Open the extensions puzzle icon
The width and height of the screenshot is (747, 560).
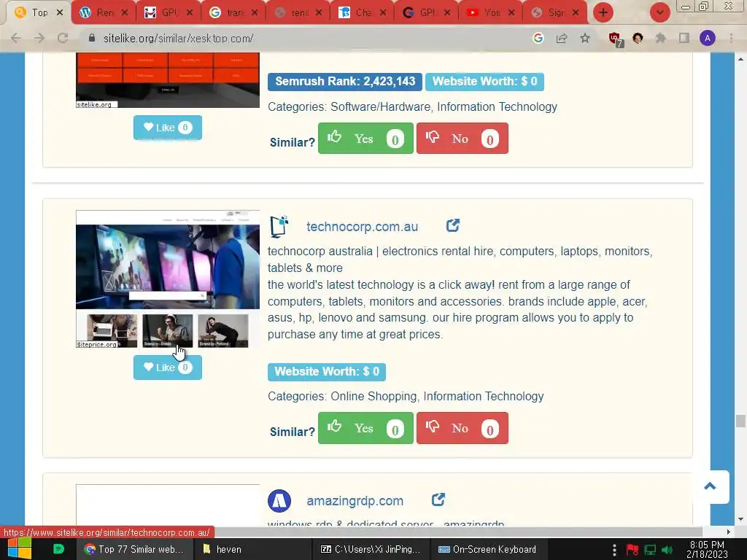coord(661,38)
